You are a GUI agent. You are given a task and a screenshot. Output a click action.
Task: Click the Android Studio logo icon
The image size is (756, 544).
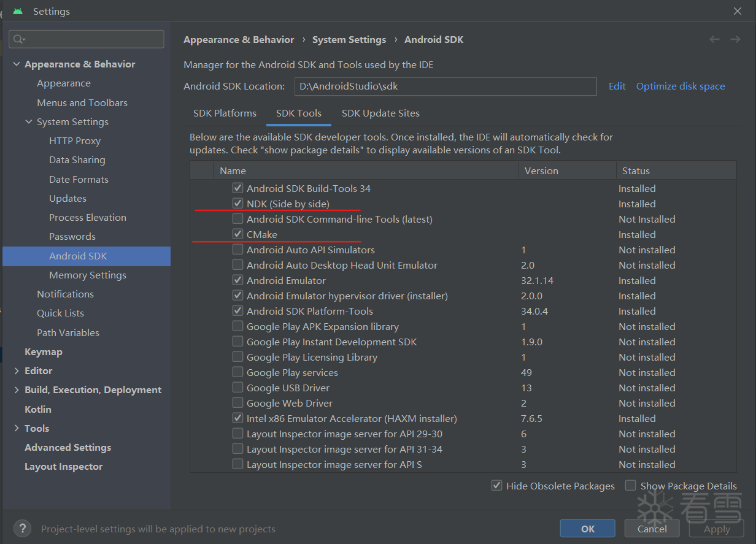coord(18,11)
